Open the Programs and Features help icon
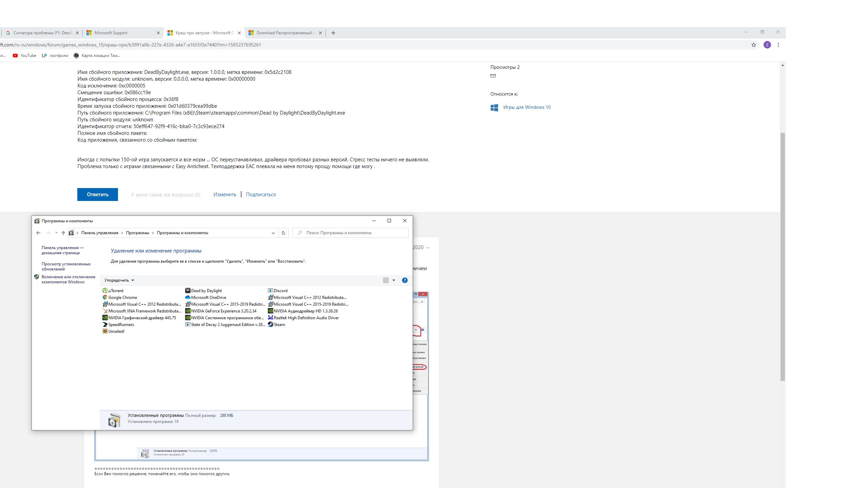 405,280
